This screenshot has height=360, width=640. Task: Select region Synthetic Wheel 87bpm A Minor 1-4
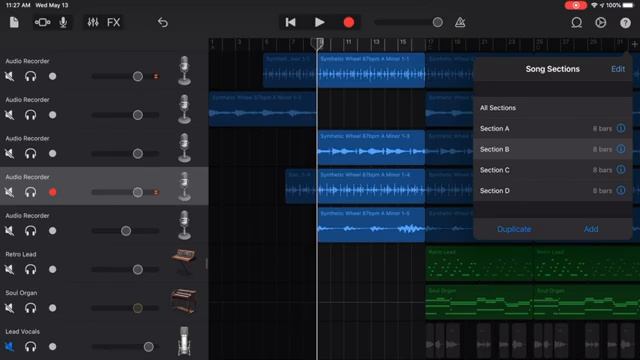pyautogui.click(x=371, y=186)
